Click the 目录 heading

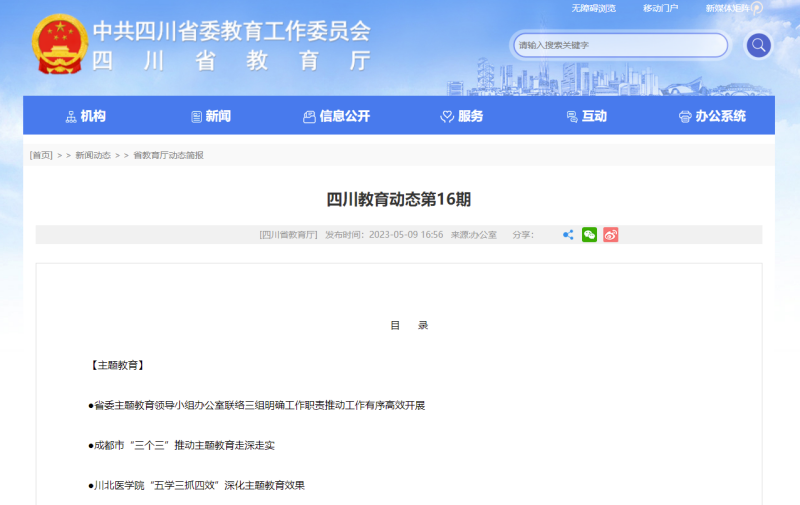(x=409, y=325)
